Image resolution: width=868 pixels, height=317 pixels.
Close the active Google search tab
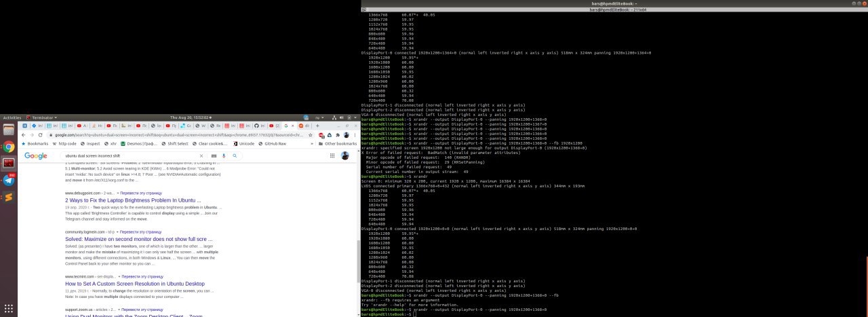pyautogui.click(x=293, y=126)
